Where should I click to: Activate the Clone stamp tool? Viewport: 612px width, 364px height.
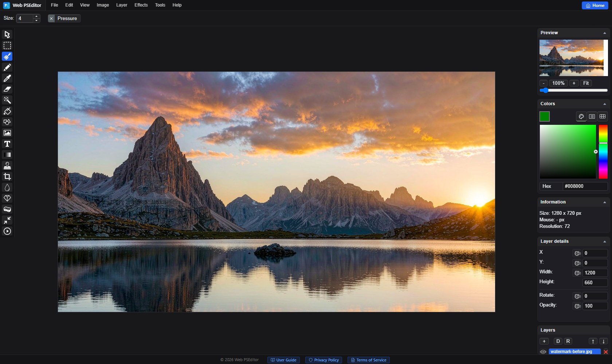pyautogui.click(x=7, y=166)
